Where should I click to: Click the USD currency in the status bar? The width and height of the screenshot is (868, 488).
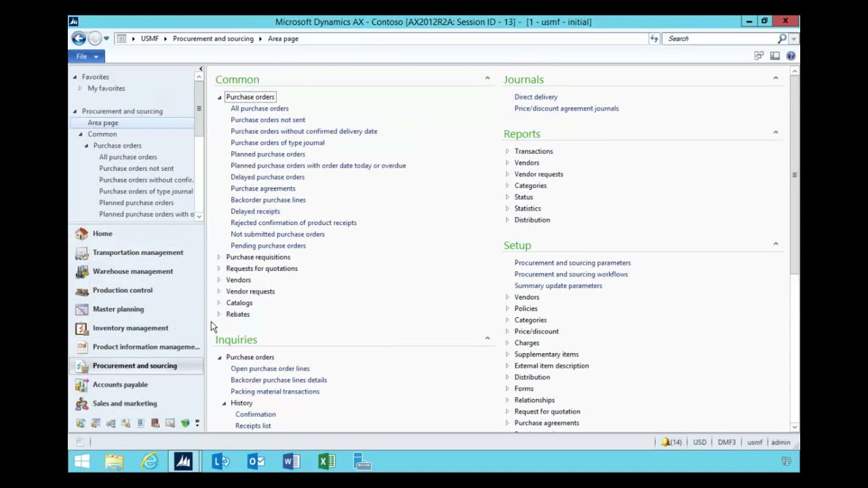[x=699, y=443]
